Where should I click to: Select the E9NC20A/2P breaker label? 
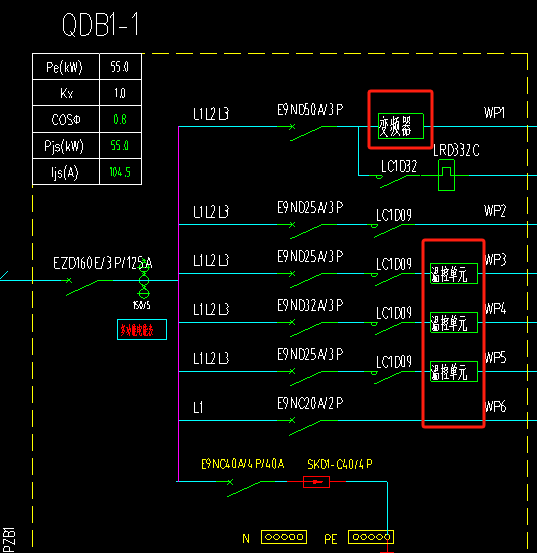tap(310, 403)
